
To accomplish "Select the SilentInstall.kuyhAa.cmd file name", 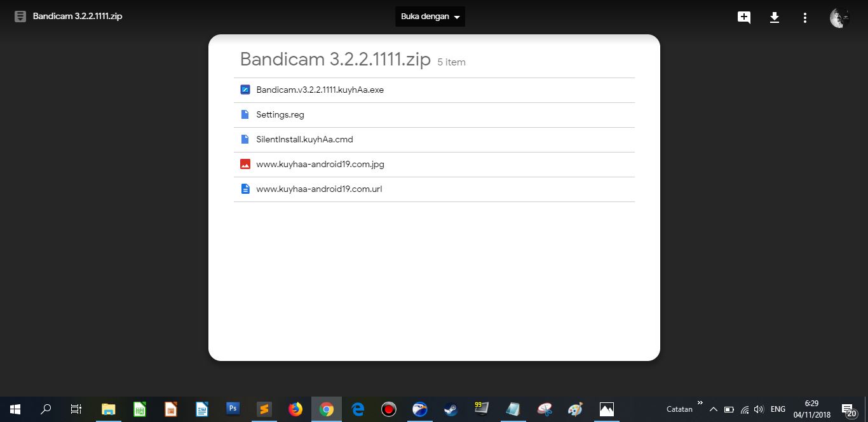I will 304,139.
